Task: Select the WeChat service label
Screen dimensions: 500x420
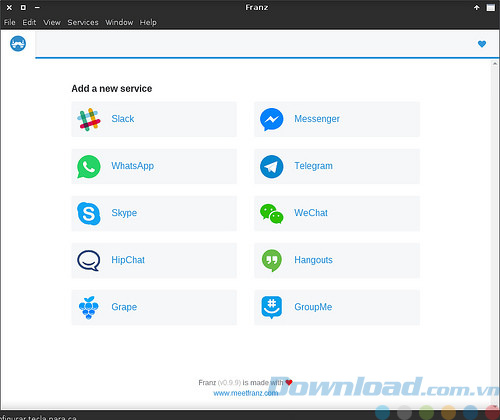Action: 311,213
